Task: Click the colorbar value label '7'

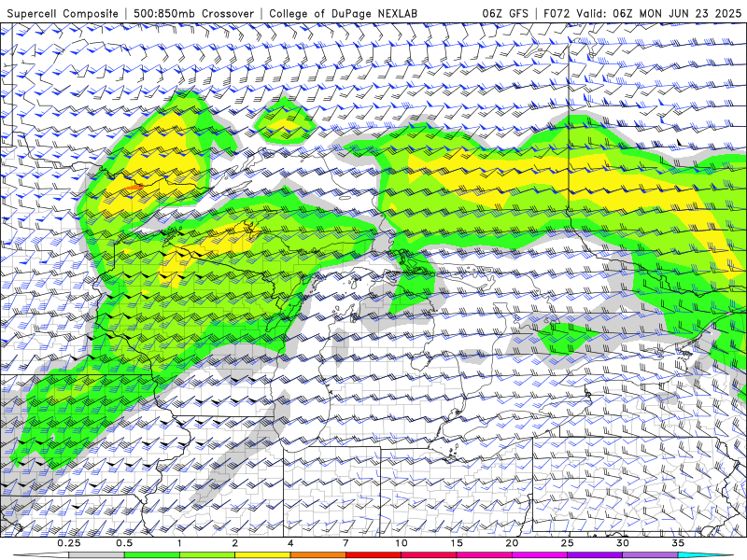Action: pos(345,543)
